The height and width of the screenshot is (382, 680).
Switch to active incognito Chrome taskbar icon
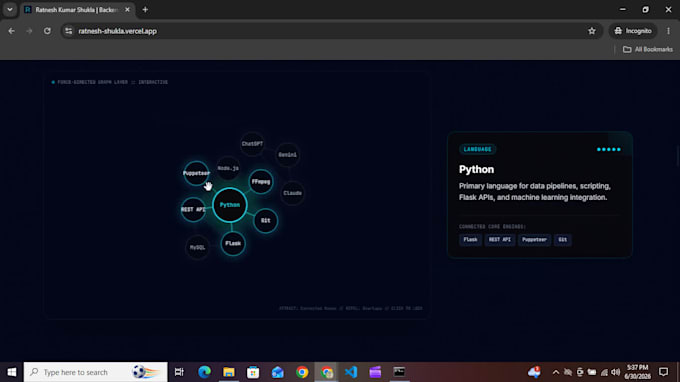tap(327, 372)
